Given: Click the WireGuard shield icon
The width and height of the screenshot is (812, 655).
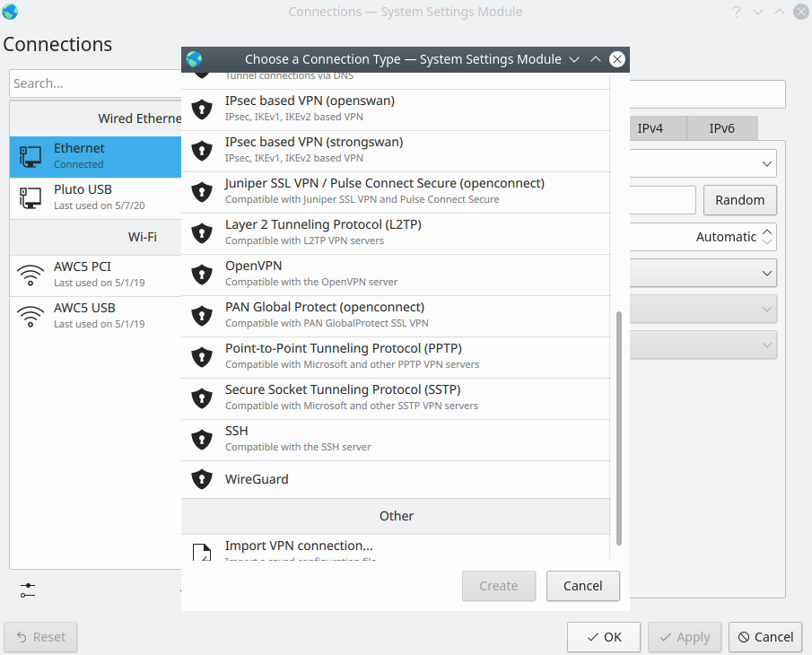Looking at the screenshot, I should click(x=201, y=479).
